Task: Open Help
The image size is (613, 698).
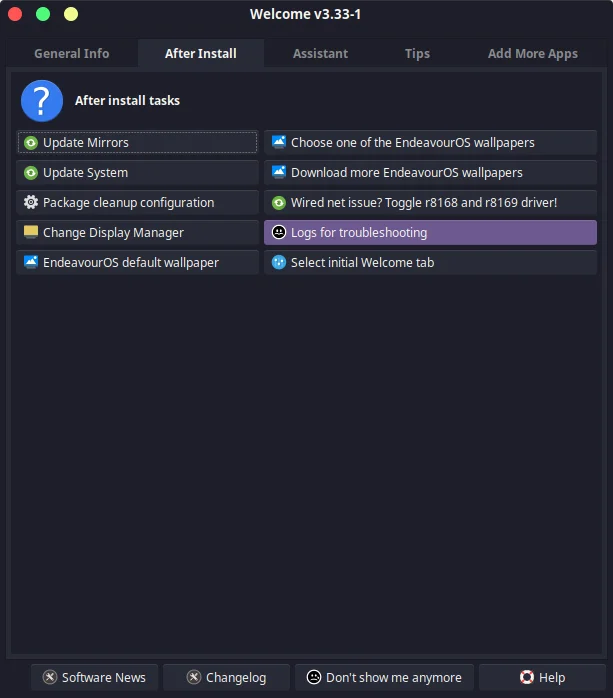Action: click(542, 677)
